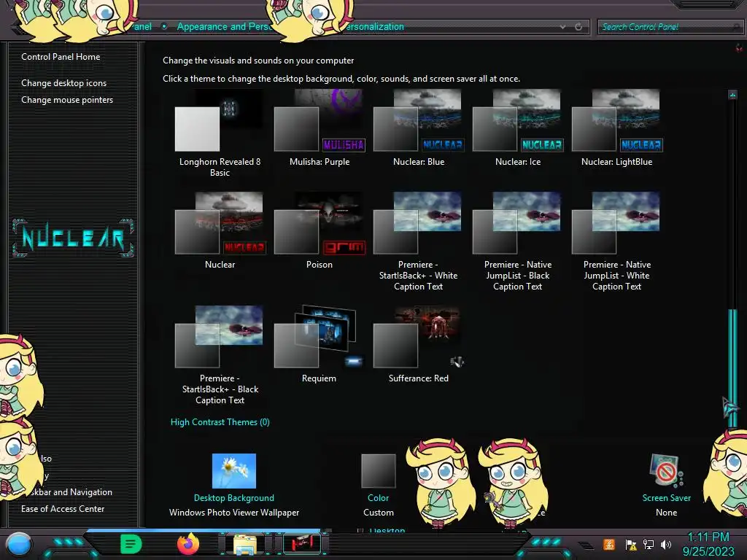This screenshot has width=747, height=560.
Task: Choose the Requiem theme
Action: click(x=320, y=345)
